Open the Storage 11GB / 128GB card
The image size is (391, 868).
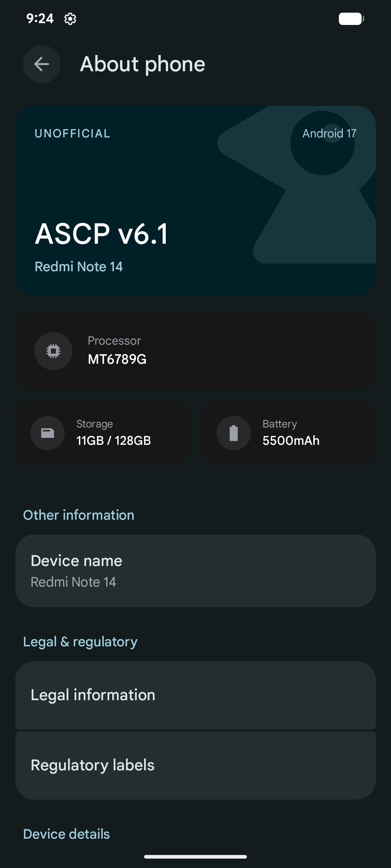click(x=102, y=433)
